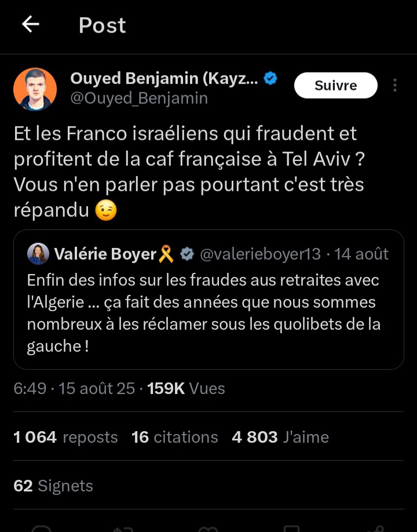
Task: Tap the 62 Signets bookmark count
Action: (x=53, y=486)
